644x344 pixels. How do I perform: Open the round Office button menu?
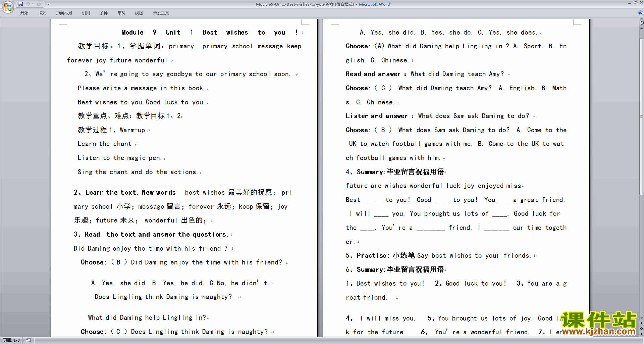(x=7, y=7)
